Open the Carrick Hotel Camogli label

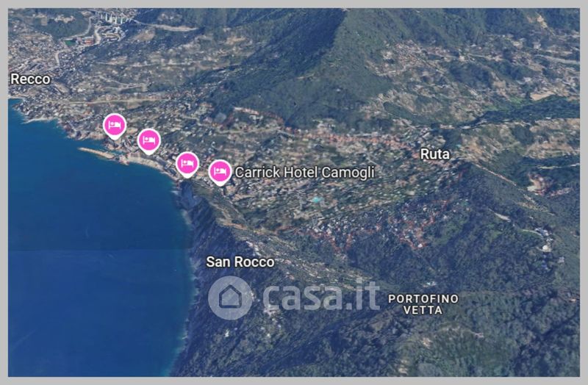(304, 173)
